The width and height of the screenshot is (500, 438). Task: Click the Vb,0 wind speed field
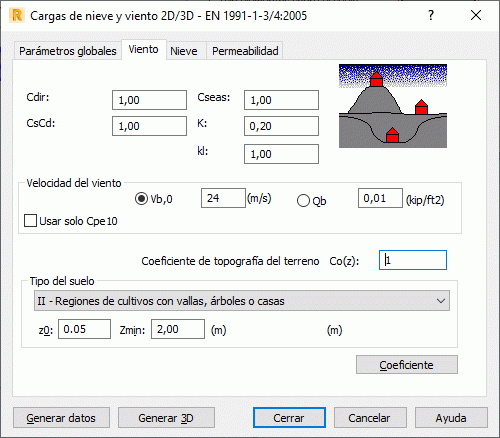point(223,198)
